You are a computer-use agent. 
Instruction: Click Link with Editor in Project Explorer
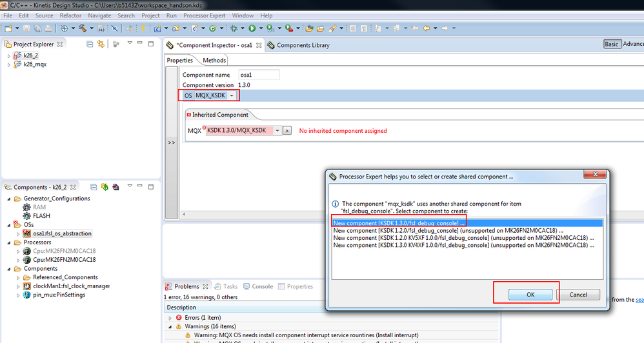[x=101, y=44]
